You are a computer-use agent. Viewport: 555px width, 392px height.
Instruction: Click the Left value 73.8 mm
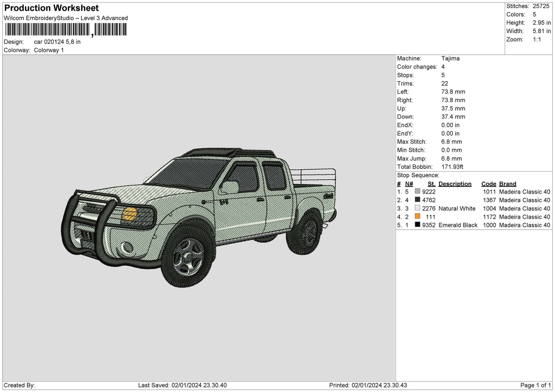[x=453, y=92]
